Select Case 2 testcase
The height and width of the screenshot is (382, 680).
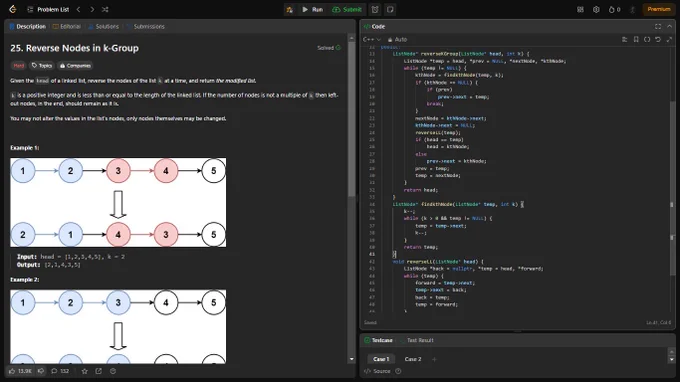(x=413, y=359)
